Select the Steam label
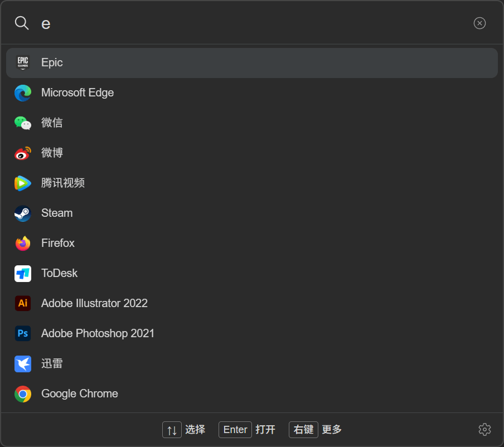The width and height of the screenshot is (504, 447). (57, 213)
